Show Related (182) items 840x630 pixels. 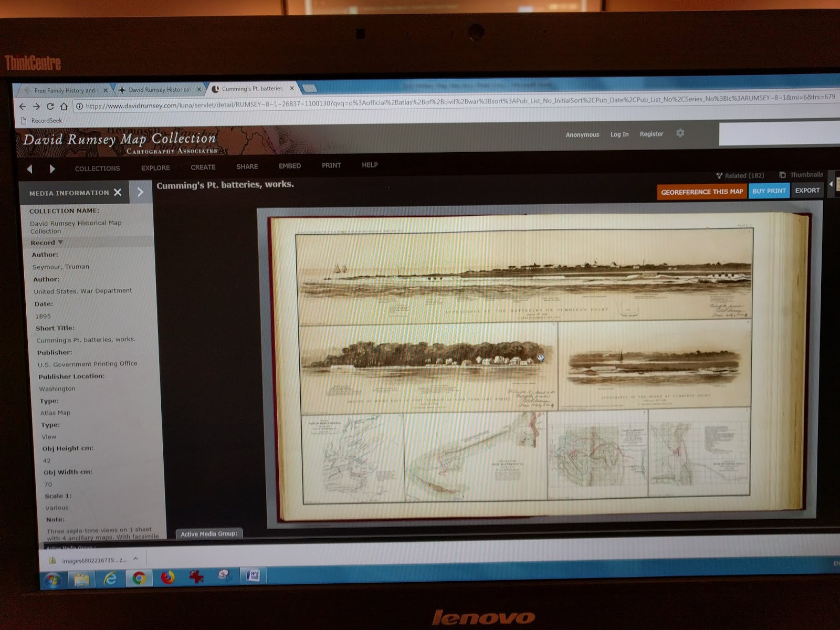point(740,175)
